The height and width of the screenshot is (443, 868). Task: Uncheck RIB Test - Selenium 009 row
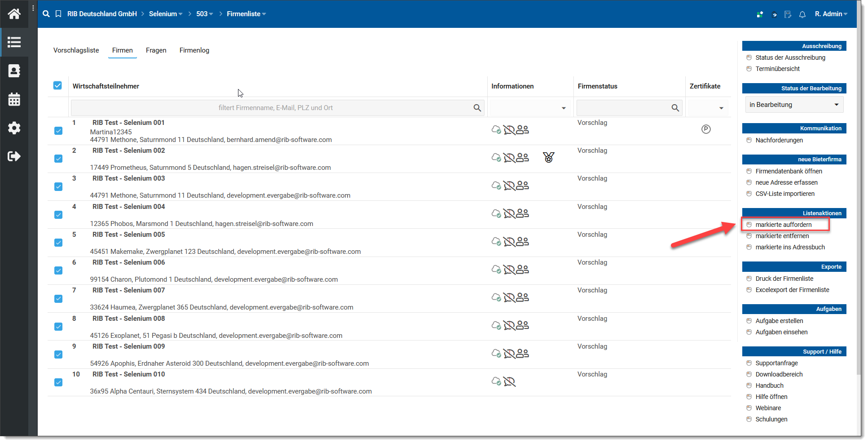click(x=58, y=354)
